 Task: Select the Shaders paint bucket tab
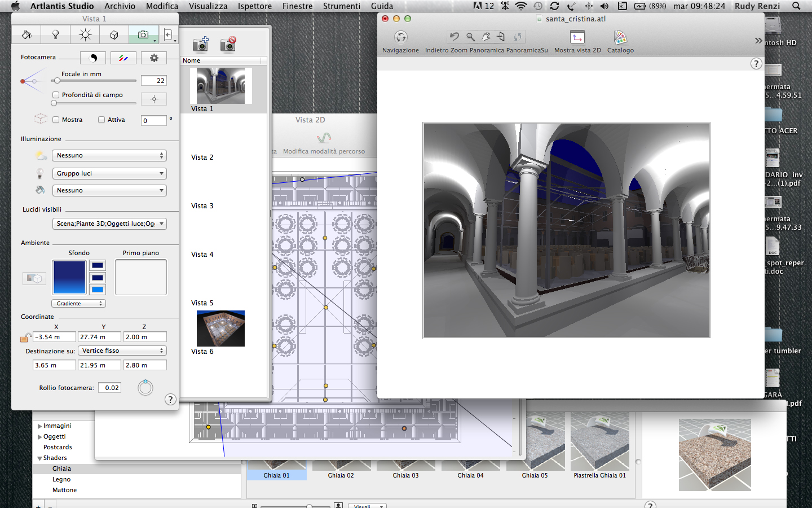point(26,35)
